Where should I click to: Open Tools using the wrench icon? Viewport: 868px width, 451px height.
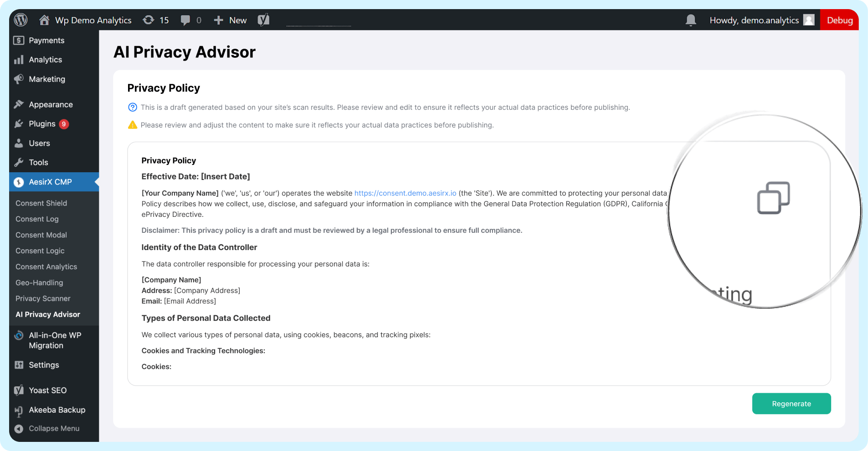point(19,162)
